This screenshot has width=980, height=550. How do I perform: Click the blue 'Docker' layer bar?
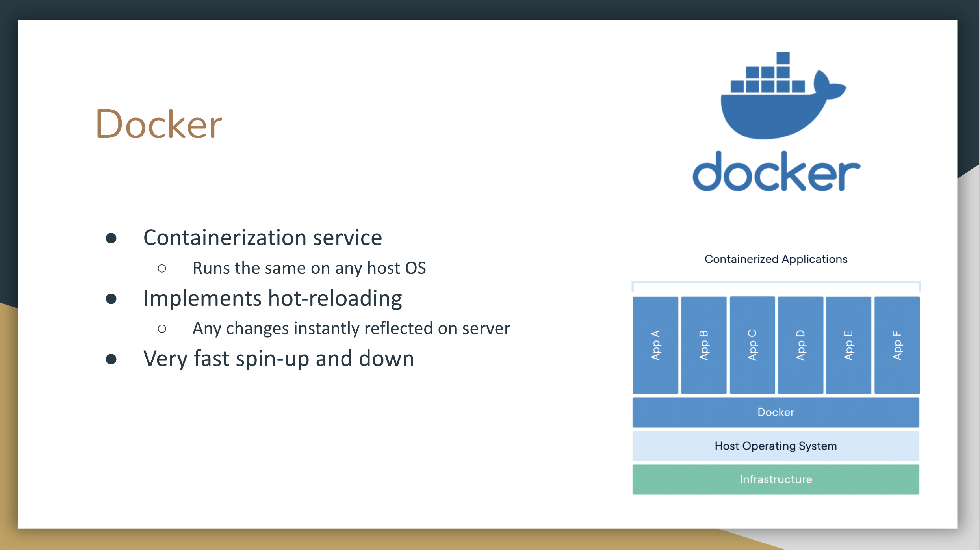[776, 412]
